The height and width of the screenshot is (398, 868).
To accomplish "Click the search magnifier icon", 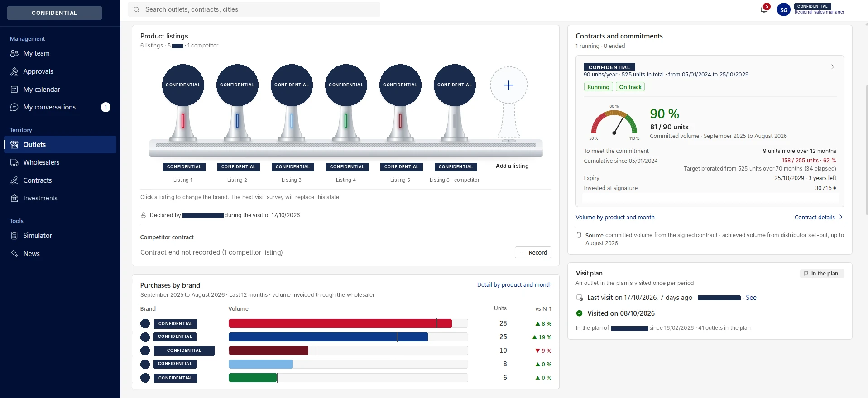I will point(136,9).
